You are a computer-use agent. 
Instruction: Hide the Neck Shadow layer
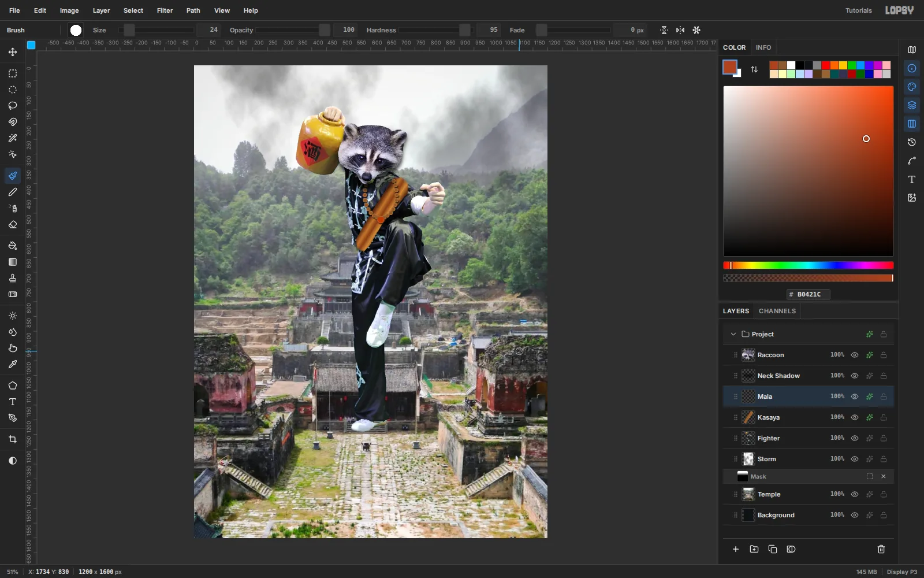click(855, 376)
